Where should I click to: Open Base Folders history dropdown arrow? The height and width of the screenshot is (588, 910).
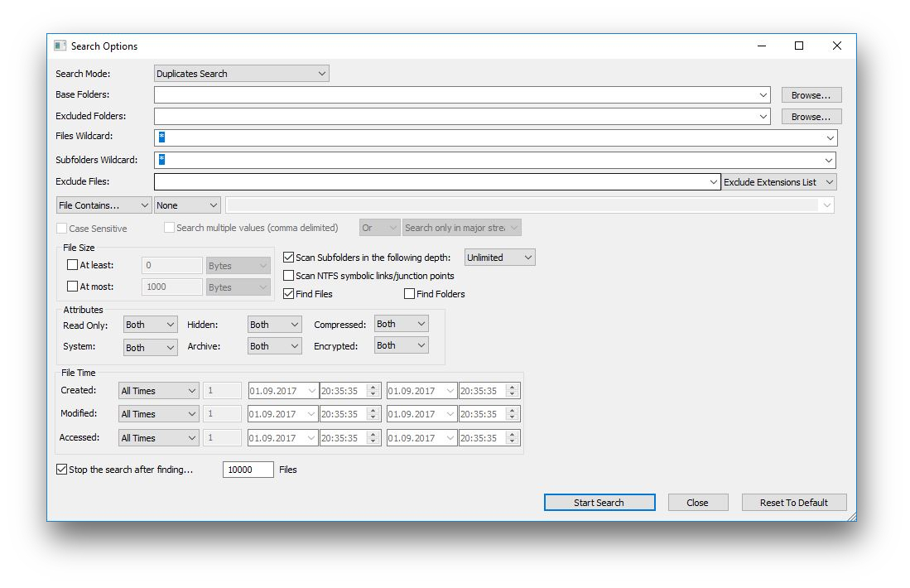pos(763,94)
